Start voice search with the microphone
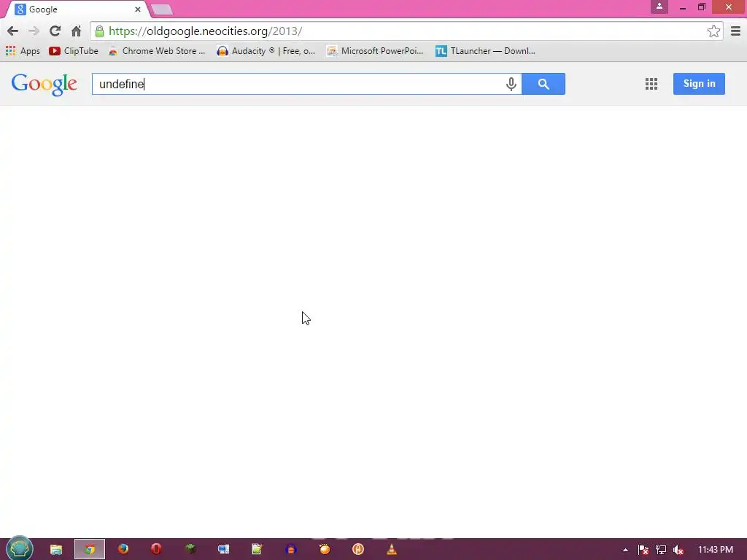 pyautogui.click(x=511, y=85)
